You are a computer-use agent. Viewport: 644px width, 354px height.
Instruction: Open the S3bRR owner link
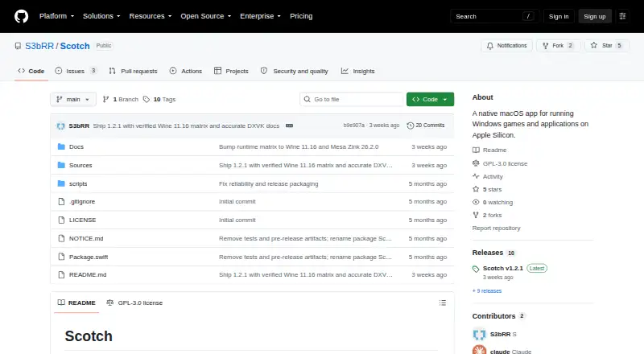click(x=39, y=46)
